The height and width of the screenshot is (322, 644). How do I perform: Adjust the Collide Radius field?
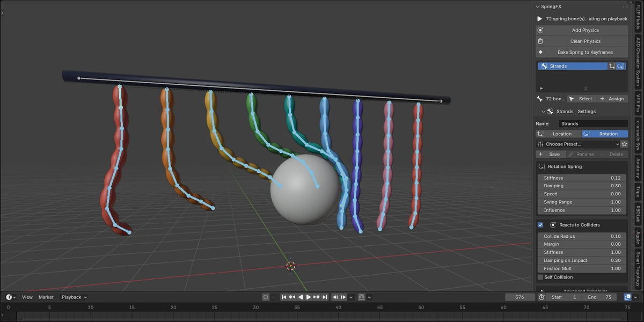point(582,236)
